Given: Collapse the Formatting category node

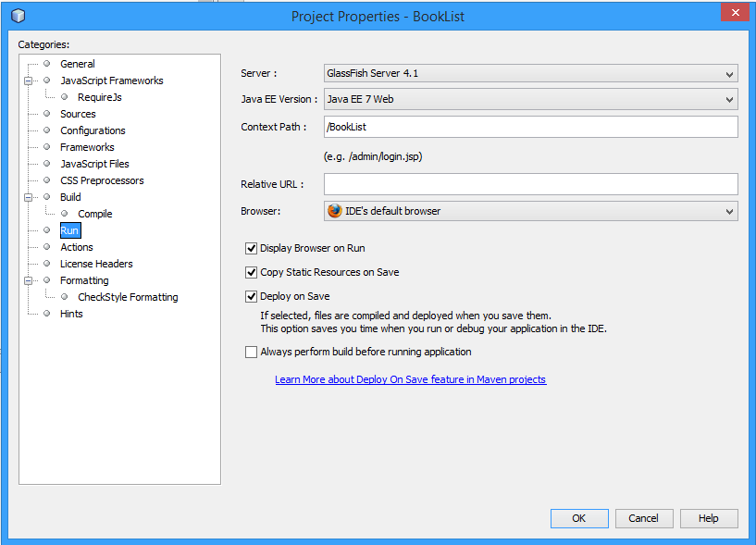Looking at the screenshot, I should point(29,280).
